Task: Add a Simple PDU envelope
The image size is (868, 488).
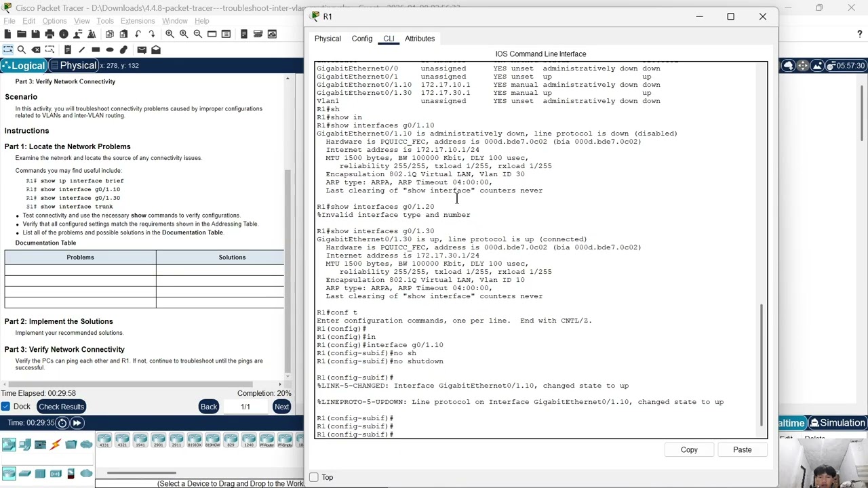Action: point(142,49)
